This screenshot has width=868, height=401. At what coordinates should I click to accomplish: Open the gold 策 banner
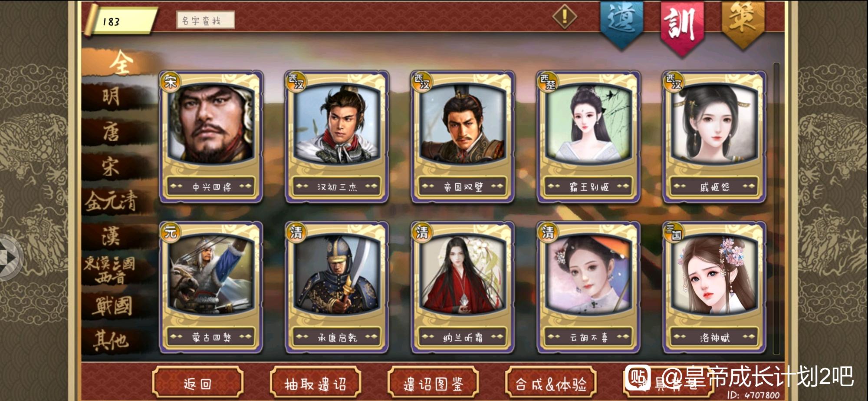click(x=742, y=23)
